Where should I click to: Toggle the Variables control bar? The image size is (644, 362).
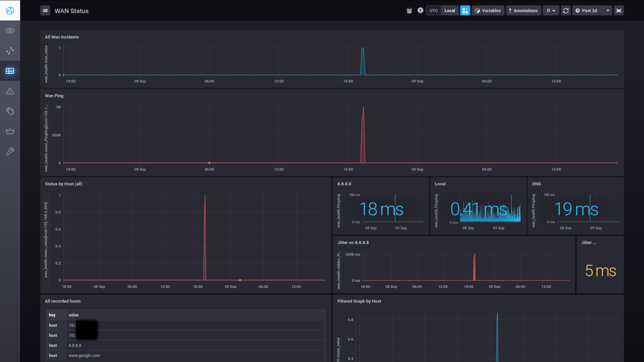488,11
